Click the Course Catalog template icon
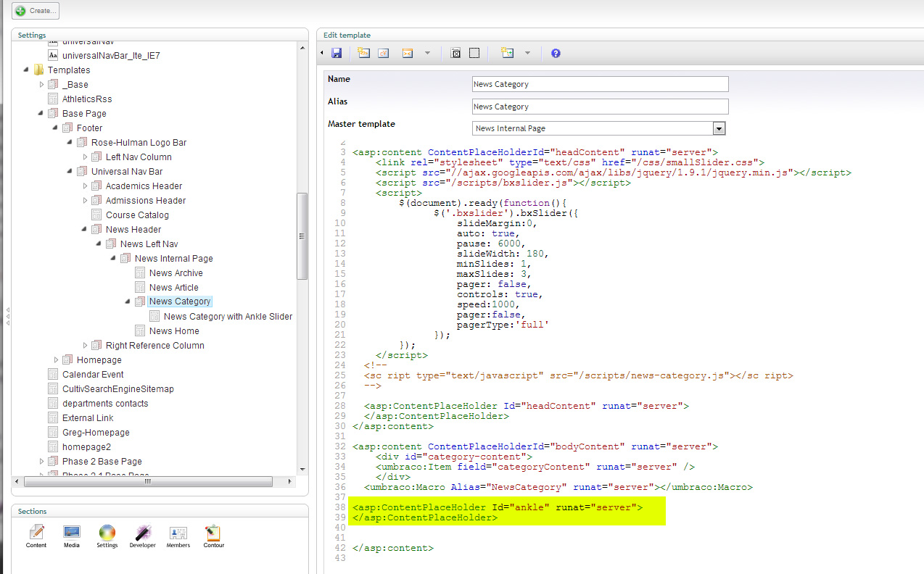This screenshot has width=924, height=574. (x=96, y=215)
